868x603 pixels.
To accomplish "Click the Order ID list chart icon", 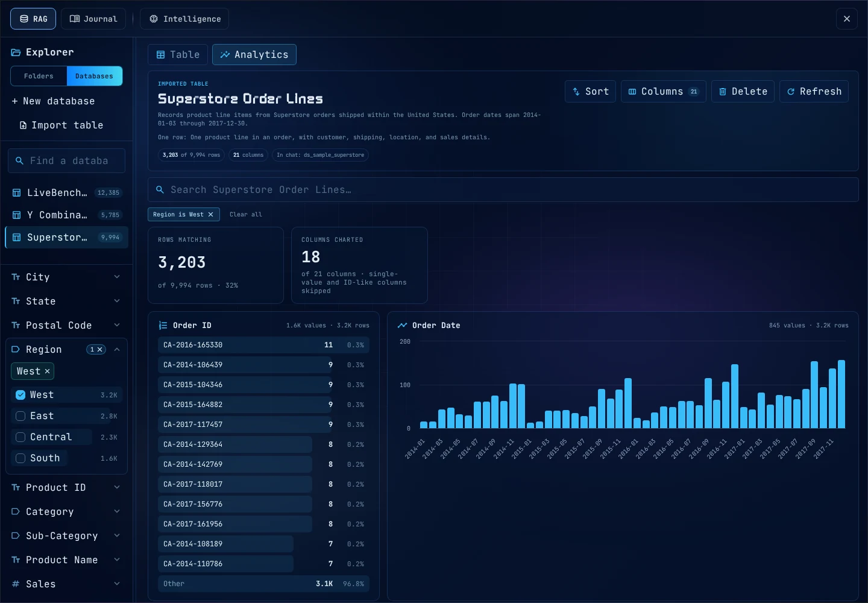I will pyautogui.click(x=163, y=326).
